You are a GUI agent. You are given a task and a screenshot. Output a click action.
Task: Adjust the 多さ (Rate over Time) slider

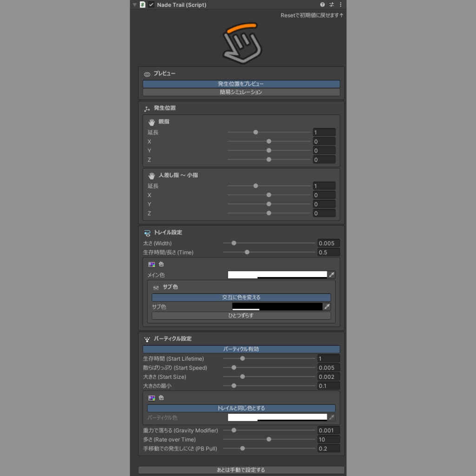(x=269, y=439)
